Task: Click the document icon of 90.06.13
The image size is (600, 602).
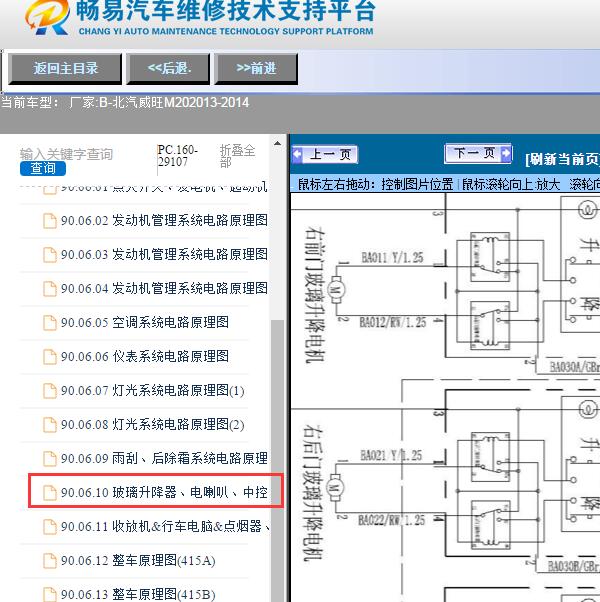Action: pyautogui.click(x=50, y=595)
